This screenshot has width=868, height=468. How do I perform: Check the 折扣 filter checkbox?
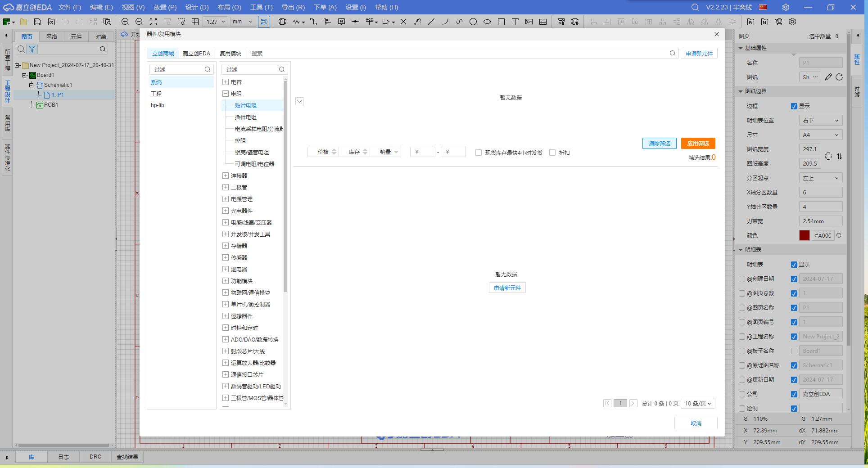point(552,153)
